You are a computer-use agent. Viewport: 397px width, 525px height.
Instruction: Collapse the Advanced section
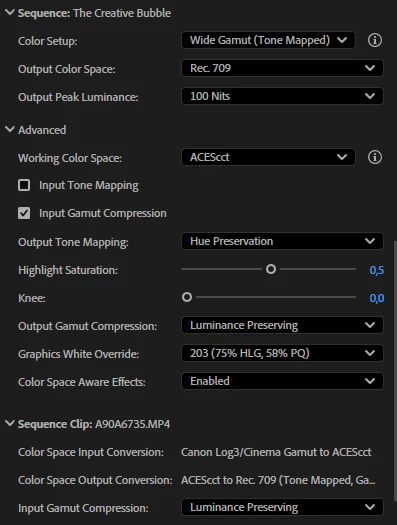pos(10,129)
